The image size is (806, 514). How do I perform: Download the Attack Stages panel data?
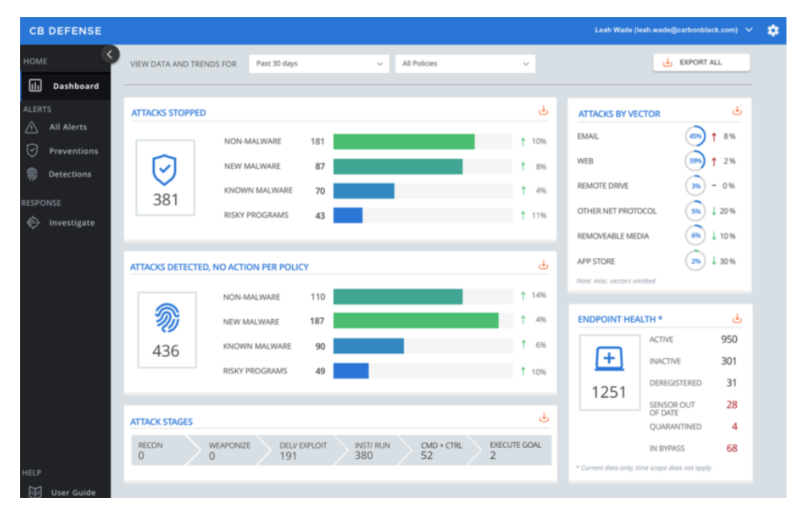coord(544,419)
